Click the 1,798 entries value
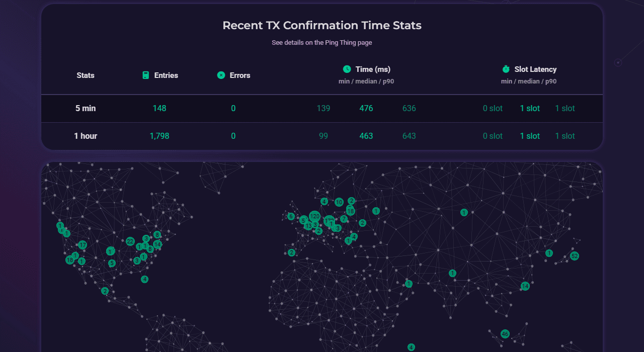Image resolution: width=644 pixels, height=352 pixels. click(x=159, y=136)
